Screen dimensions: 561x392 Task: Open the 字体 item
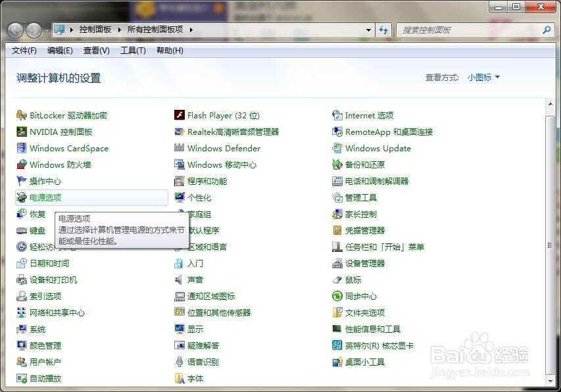[195, 378]
